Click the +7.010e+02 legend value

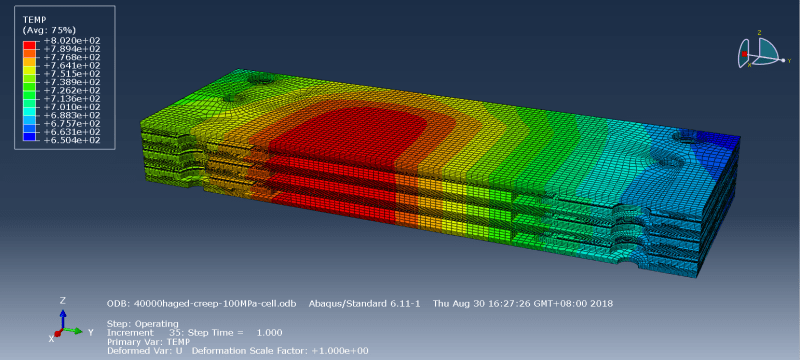point(71,107)
